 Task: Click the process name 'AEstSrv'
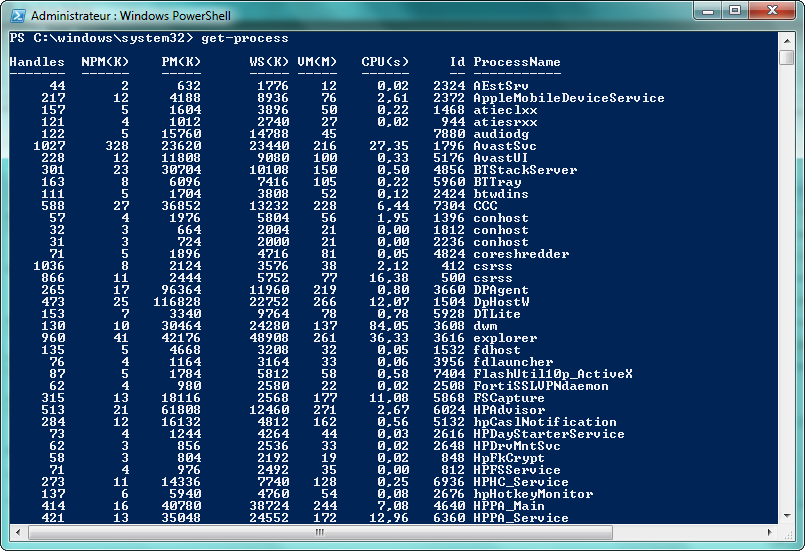[x=501, y=86]
